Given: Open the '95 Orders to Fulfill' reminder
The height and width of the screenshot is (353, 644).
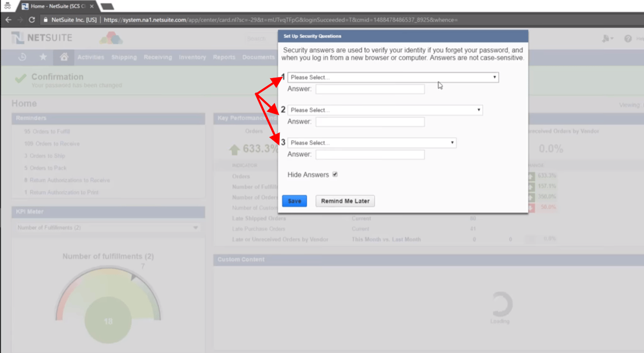Looking at the screenshot, I should pos(47,131).
